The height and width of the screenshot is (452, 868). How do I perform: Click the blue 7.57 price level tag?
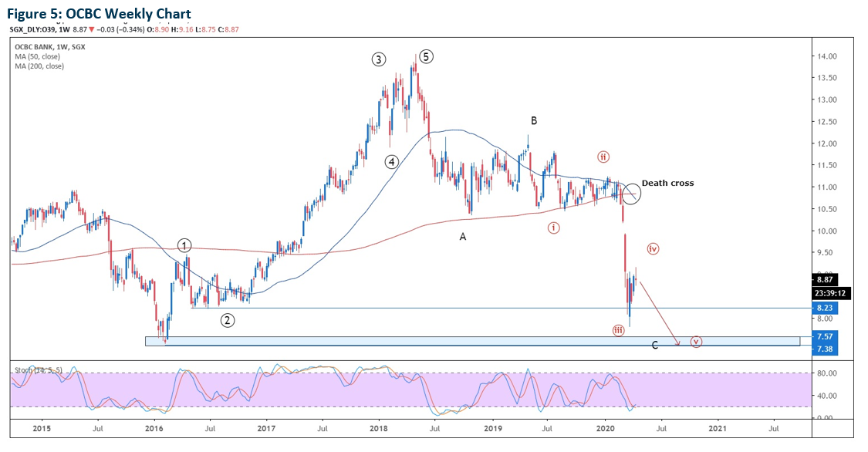click(x=825, y=336)
